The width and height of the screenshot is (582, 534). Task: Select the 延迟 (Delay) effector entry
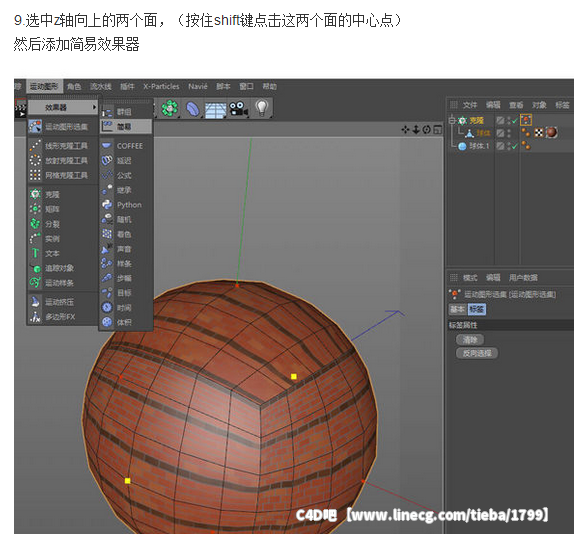pyautogui.click(x=126, y=161)
